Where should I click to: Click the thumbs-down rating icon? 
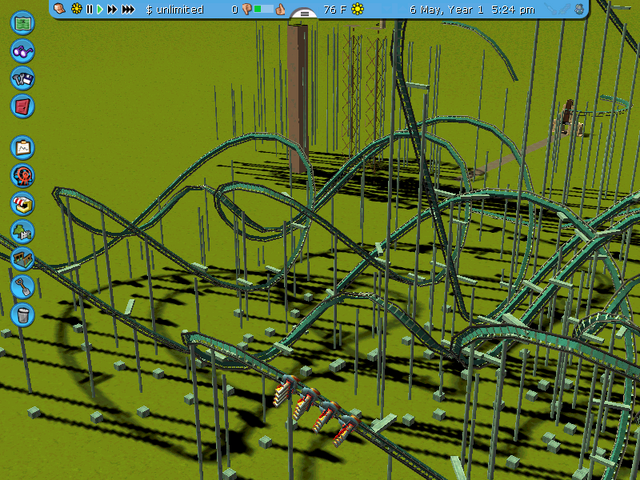coord(247,9)
